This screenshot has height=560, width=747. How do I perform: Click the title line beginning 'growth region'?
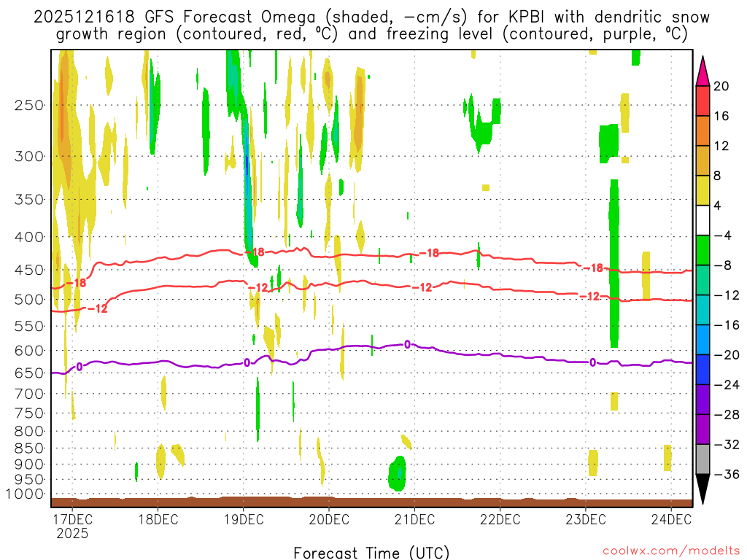click(x=371, y=34)
